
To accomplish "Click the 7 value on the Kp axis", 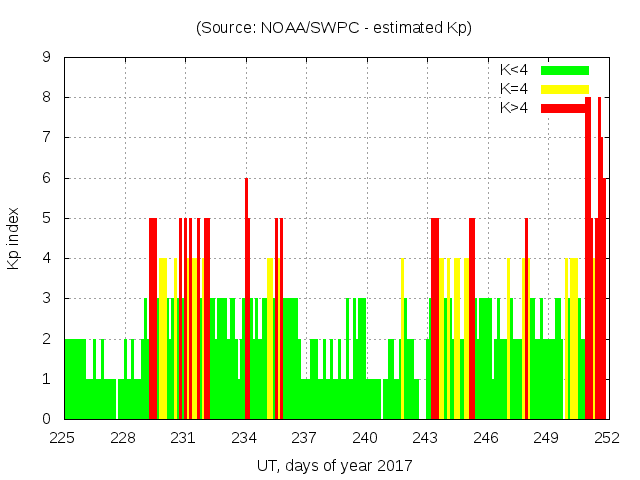I will tap(46, 138).
